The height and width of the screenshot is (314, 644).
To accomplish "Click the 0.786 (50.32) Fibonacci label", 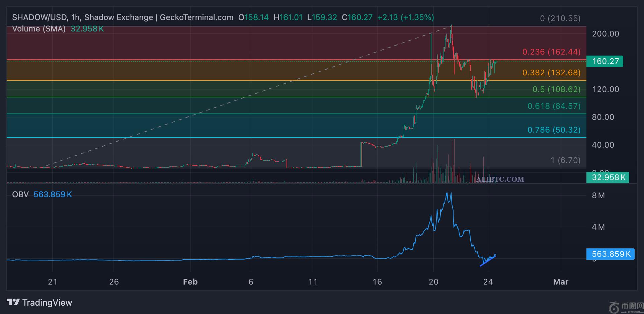I will (x=554, y=130).
